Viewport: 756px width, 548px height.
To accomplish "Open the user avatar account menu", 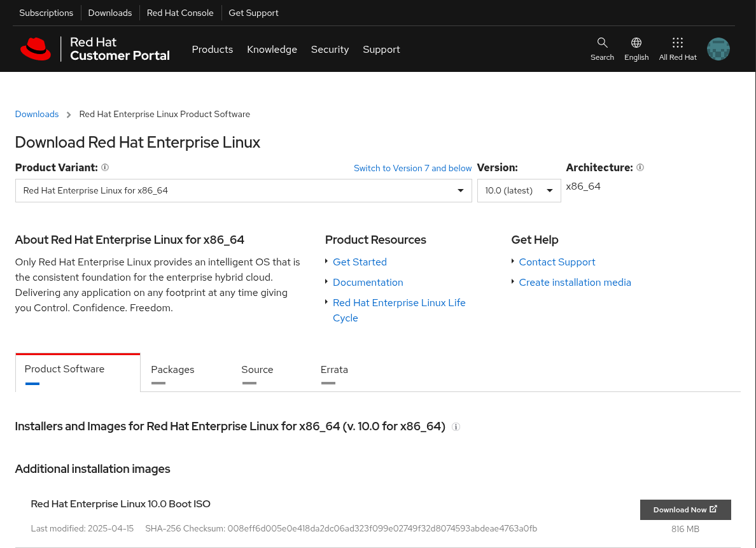I will (x=718, y=49).
